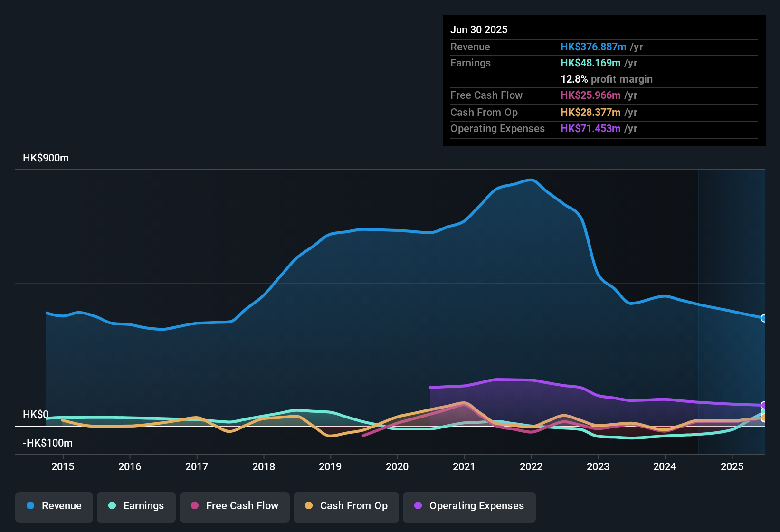Click the Cash From Op endpoint marker
780x532 pixels.
(764, 418)
